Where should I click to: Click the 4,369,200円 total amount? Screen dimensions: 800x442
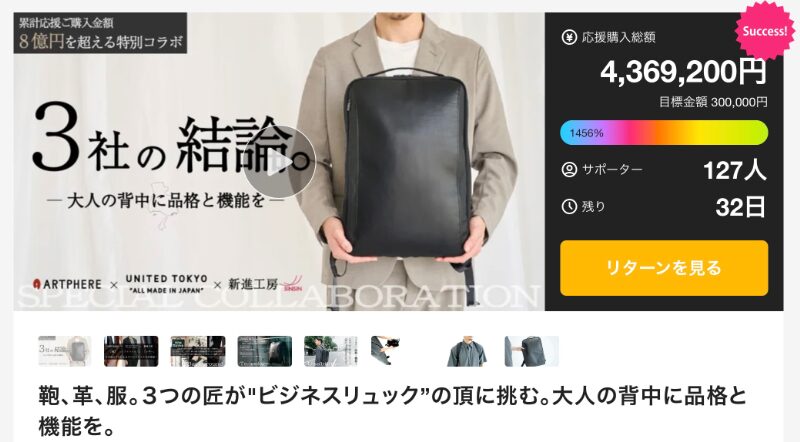click(684, 72)
